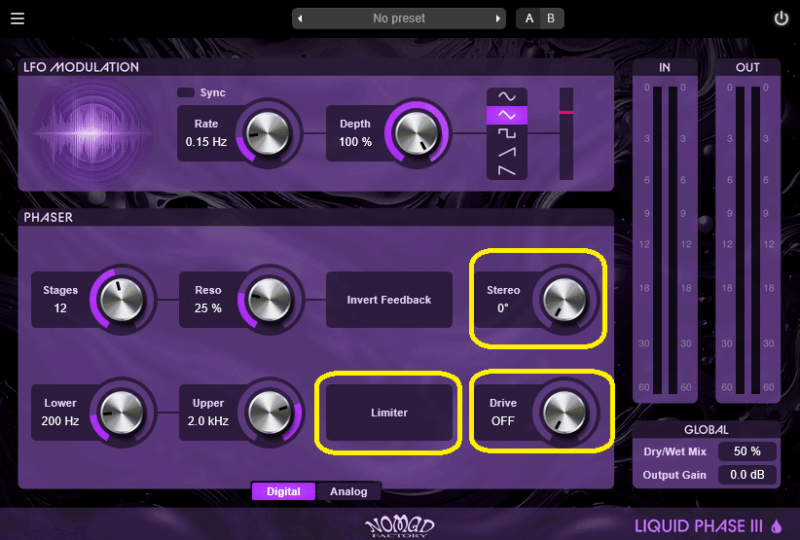Click the Dry/Wet Mix 50 % field
Screen dimensions: 800x540
747,451
